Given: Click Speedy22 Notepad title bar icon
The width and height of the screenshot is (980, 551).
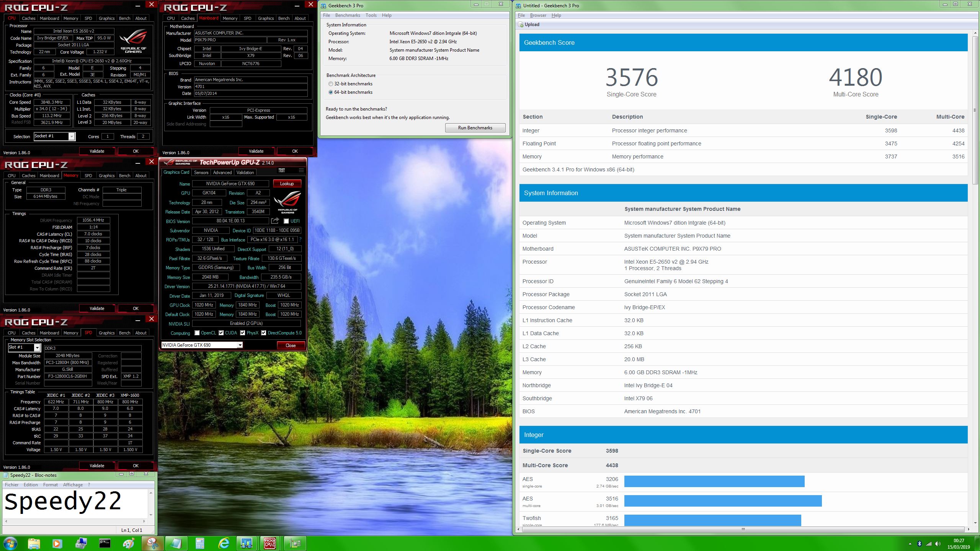Looking at the screenshot, I should point(6,475).
